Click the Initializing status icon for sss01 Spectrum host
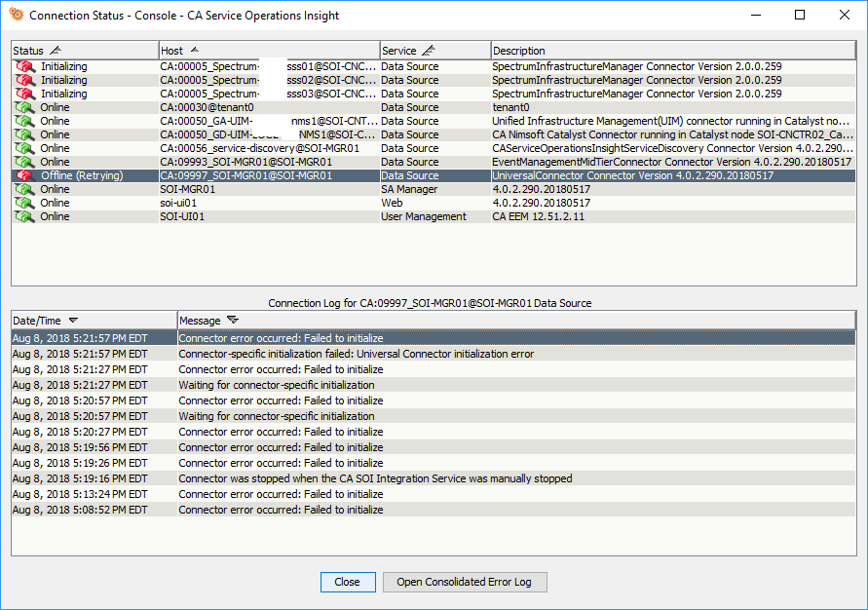 (x=24, y=66)
